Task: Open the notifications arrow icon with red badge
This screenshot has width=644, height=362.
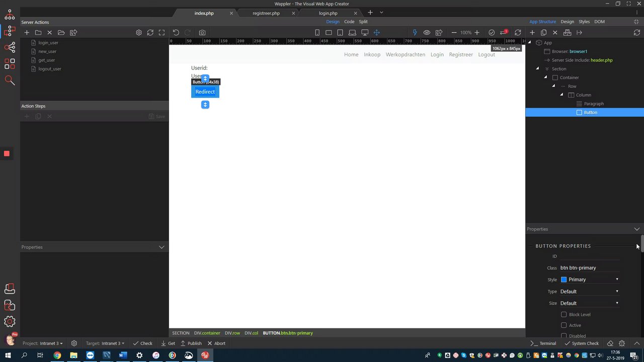Action: [504, 33]
